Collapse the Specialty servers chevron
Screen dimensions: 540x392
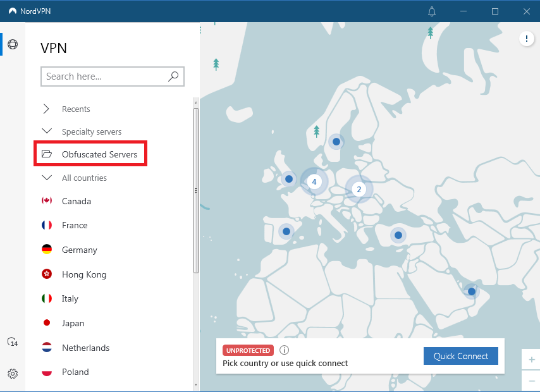pos(47,132)
